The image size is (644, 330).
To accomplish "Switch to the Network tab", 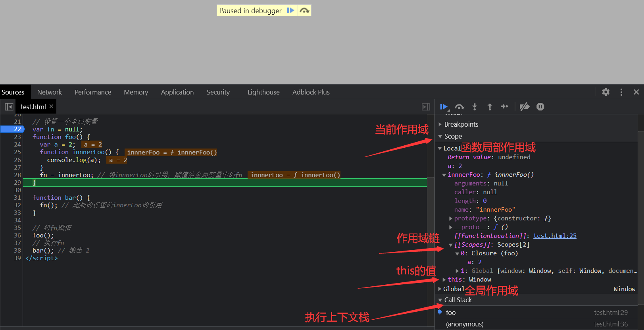I will click(50, 92).
